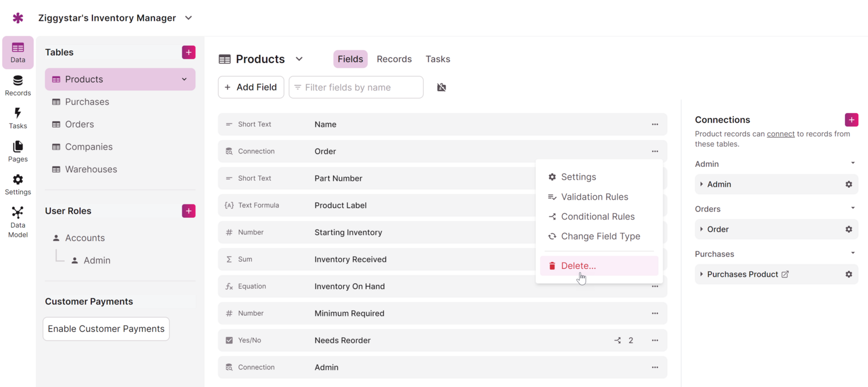868x387 pixels.
Task: Open the app name dropdown arrow
Action: pyautogui.click(x=189, y=18)
